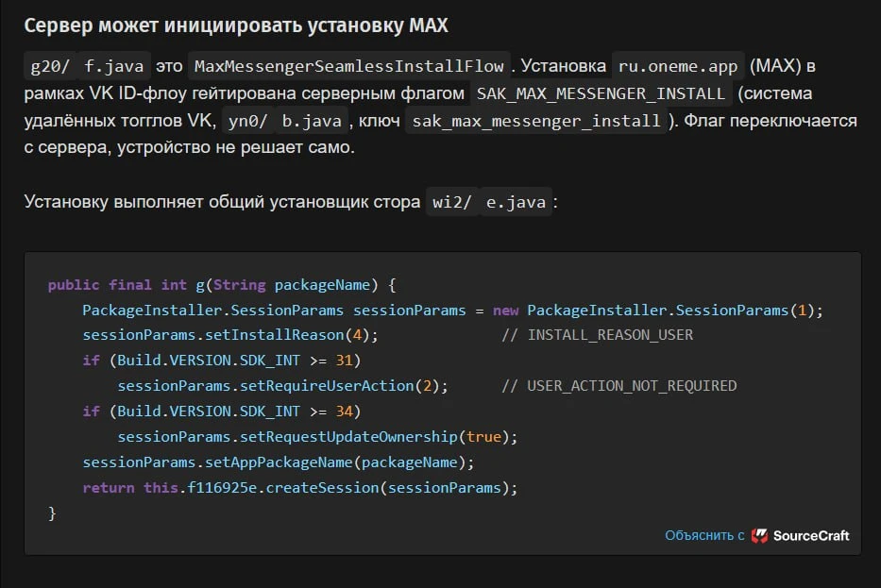Click the text 'Флаг переключается'

(x=771, y=121)
